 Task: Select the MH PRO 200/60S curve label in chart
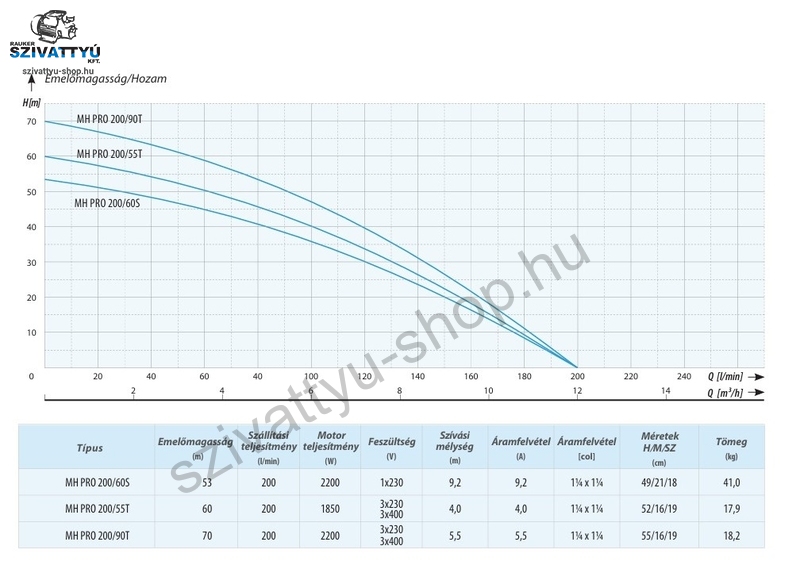click(108, 202)
